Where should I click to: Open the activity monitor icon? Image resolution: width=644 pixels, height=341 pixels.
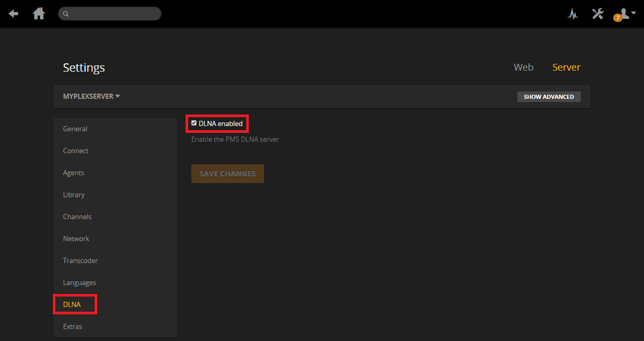[x=572, y=14]
